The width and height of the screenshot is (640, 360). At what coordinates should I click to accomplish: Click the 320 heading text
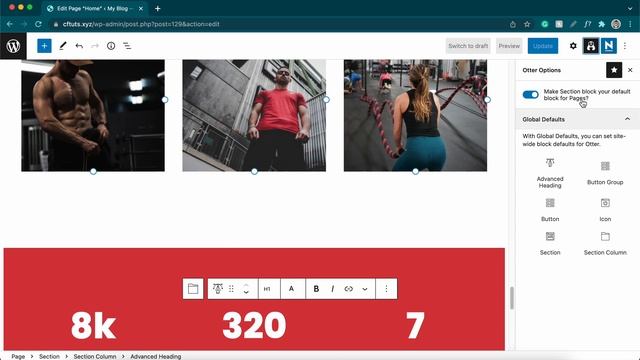coord(254,325)
